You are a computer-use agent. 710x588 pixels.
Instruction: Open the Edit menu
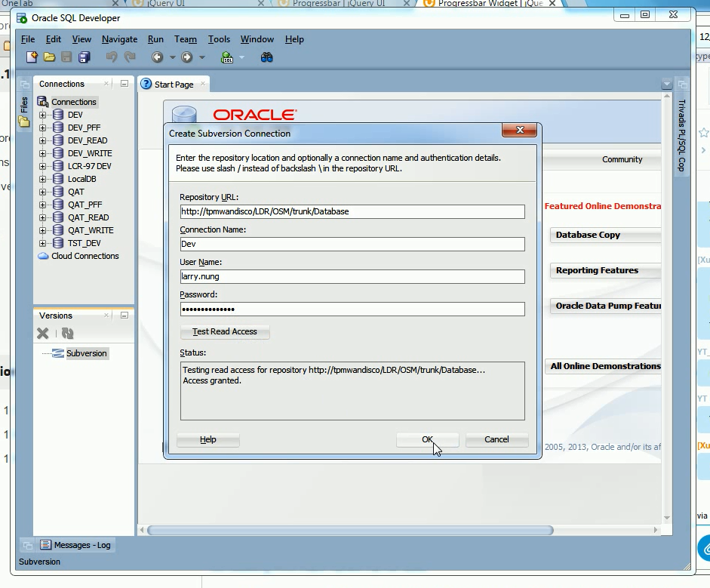54,39
